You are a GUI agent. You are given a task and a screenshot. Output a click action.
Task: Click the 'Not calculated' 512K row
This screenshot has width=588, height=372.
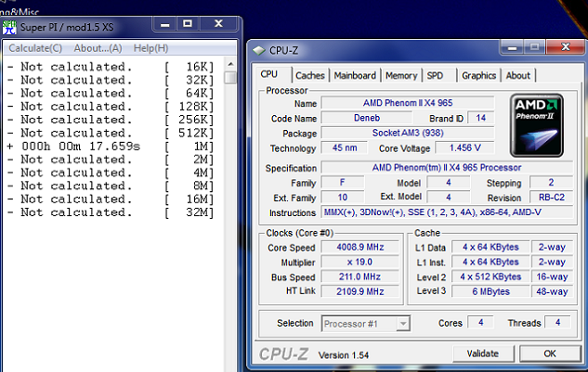(110, 133)
